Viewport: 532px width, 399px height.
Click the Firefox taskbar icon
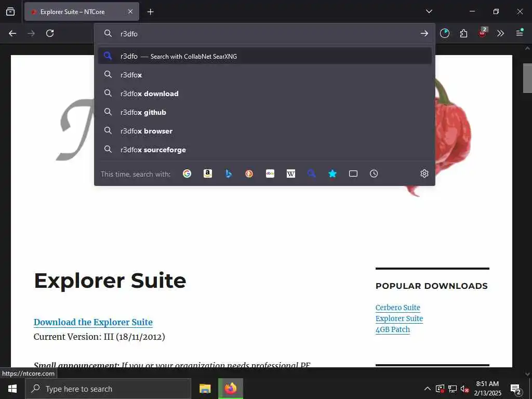[x=230, y=389]
